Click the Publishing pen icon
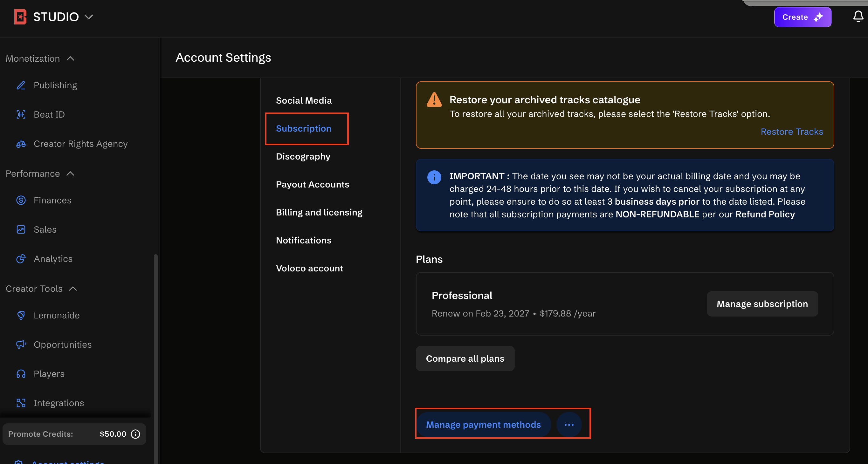Image resolution: width=868 pixels, height=464 pixels. click(x=21, y=85)
